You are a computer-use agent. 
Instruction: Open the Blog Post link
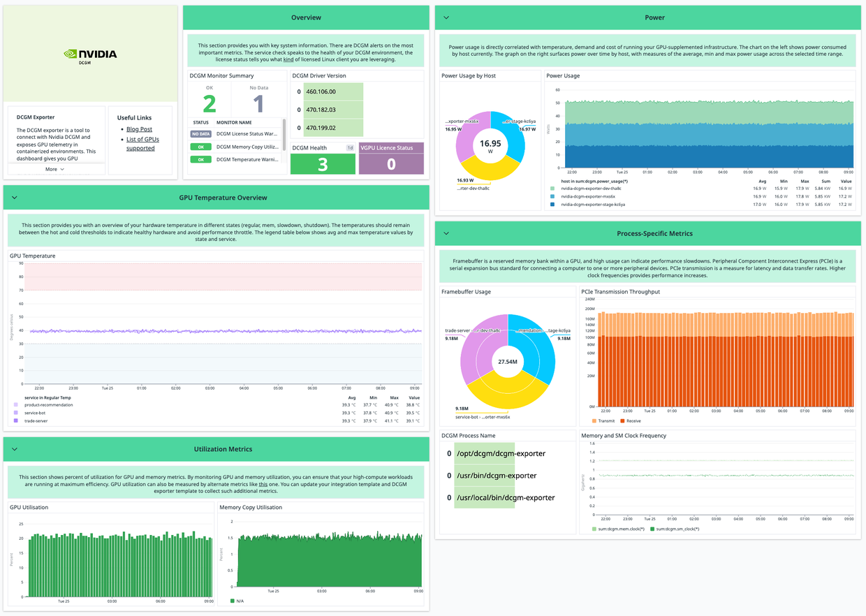[x=139, y=129]
